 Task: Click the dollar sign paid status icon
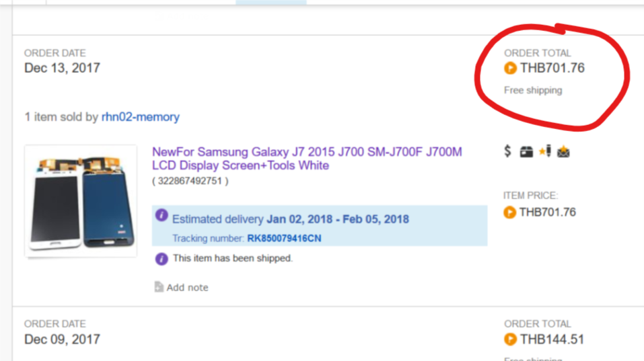(x=507, y=151)
